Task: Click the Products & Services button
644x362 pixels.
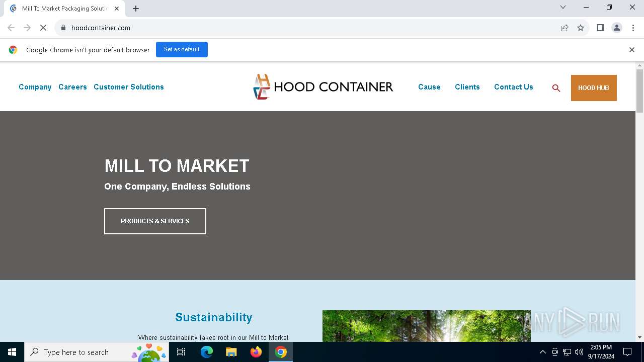Action: tap(155, 221)
